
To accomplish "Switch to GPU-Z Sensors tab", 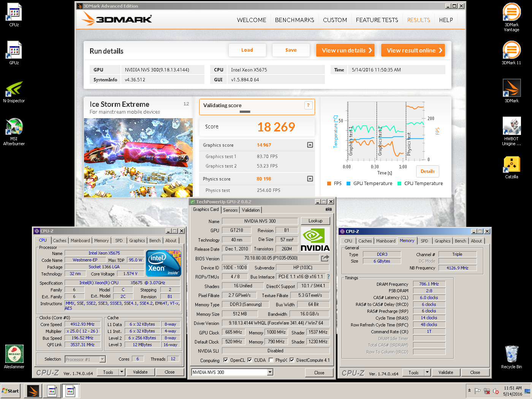I will click(x=230, y=210).
